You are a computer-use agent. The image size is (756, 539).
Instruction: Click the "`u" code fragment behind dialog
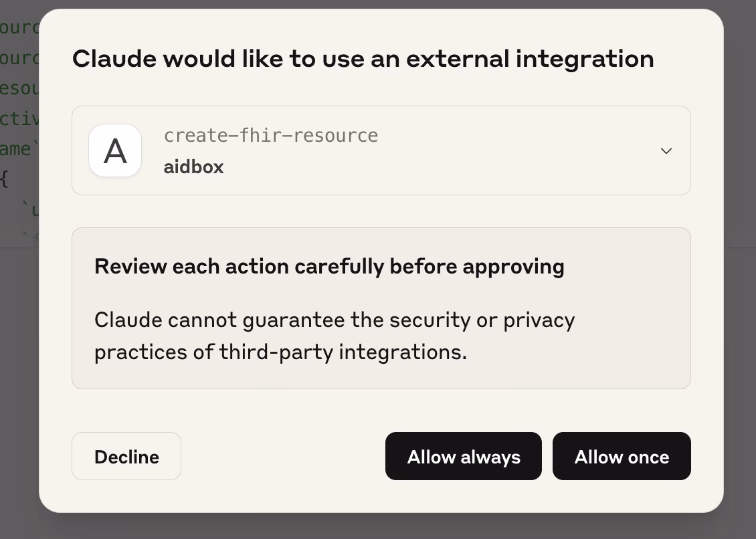click(31, 211)
